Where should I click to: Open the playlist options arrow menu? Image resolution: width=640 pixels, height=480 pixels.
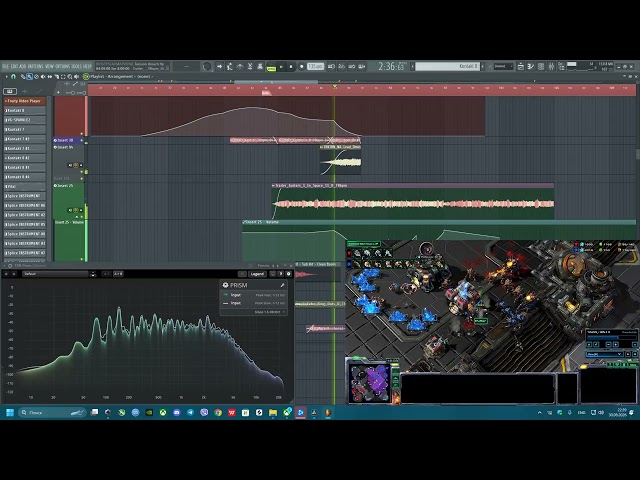[7, 76]
